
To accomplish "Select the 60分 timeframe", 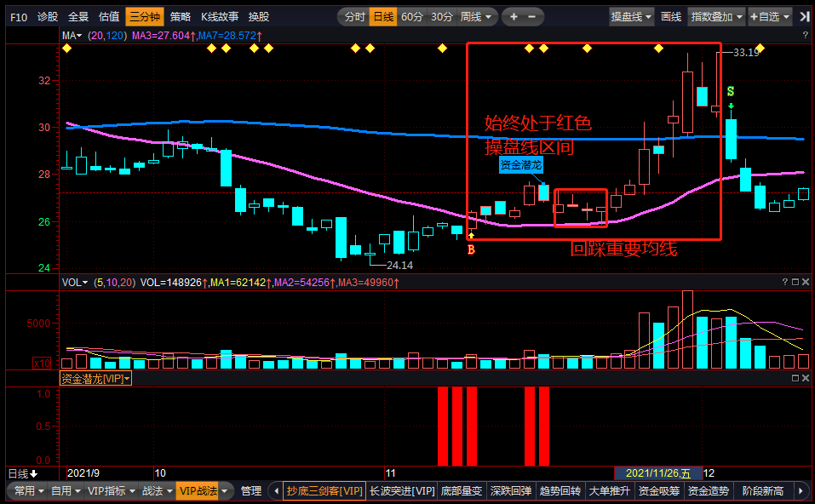I will (411, 16).
